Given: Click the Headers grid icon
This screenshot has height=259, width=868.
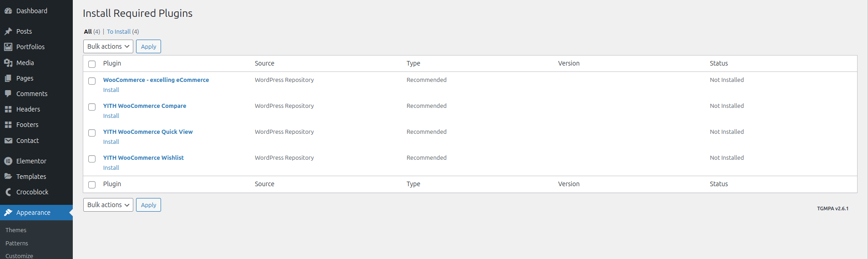Looking at the screenshot, I should click(8, 109).
